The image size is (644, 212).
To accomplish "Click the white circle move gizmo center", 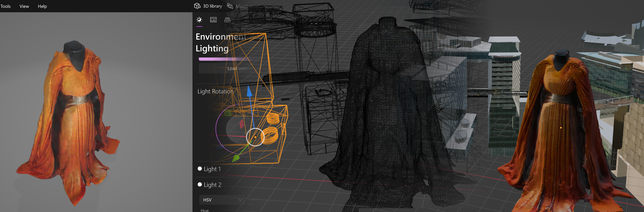I will (x=255, y=137).
